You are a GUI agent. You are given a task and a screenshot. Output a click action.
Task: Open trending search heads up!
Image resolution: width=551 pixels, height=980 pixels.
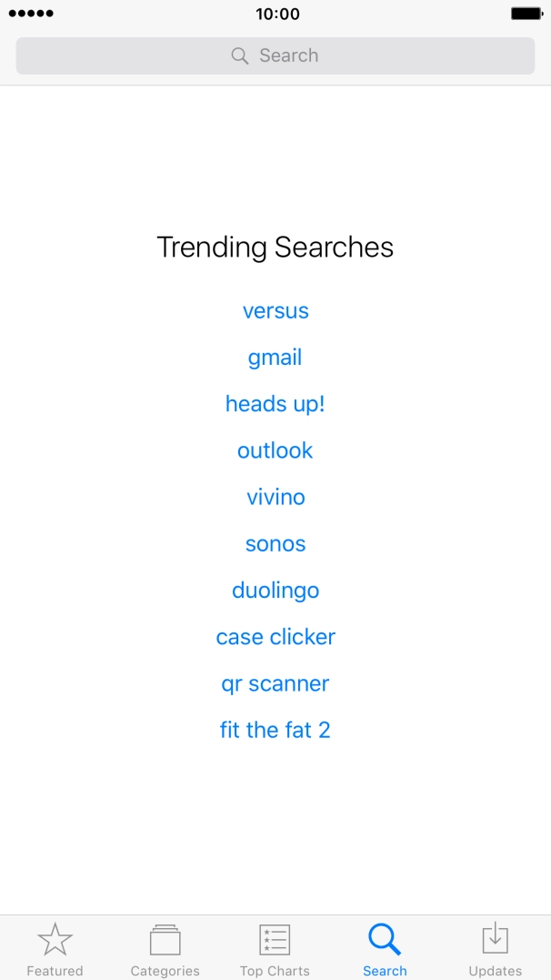tap(275, 403)
